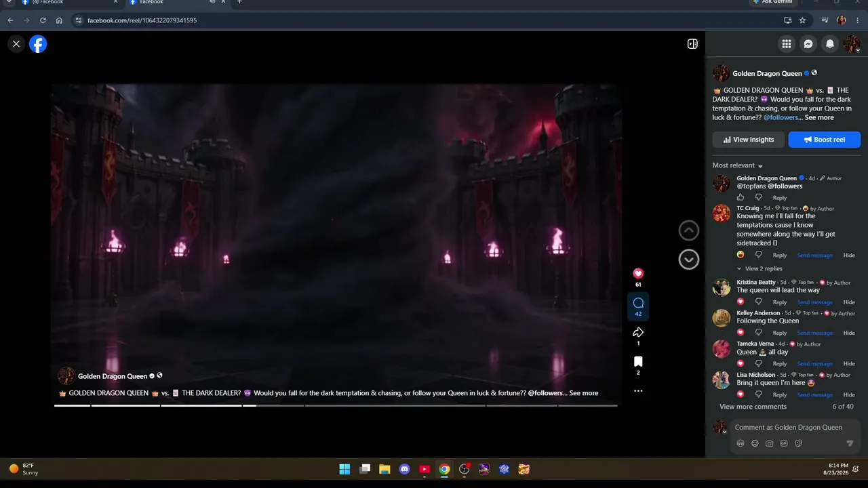Dislike Lisa Nicholson's comment
This screenshot has width=868, height=488.
pyautogui.click(x=759, y=394)
